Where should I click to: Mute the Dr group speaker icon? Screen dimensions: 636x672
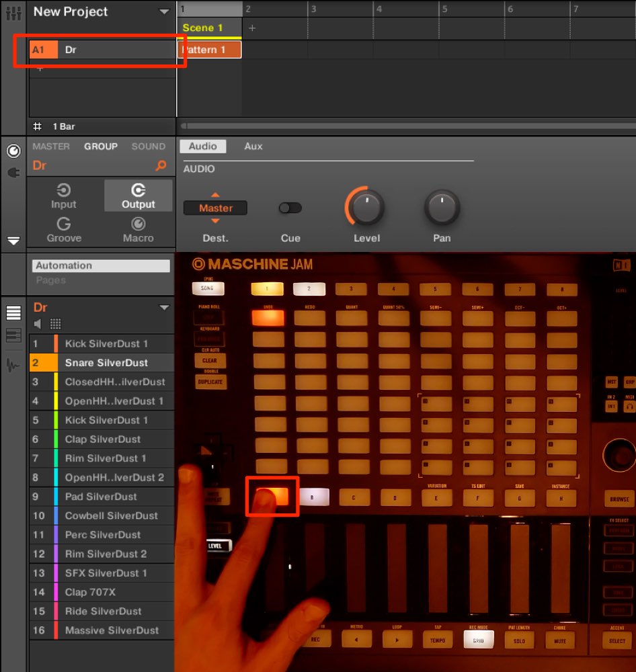pos(38,324)
